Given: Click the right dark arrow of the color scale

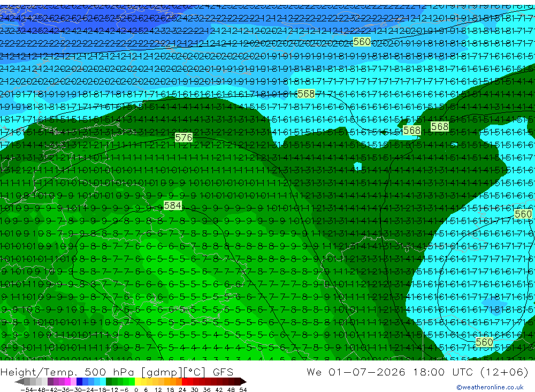Looking at the screenshot, I should [243, 381].
